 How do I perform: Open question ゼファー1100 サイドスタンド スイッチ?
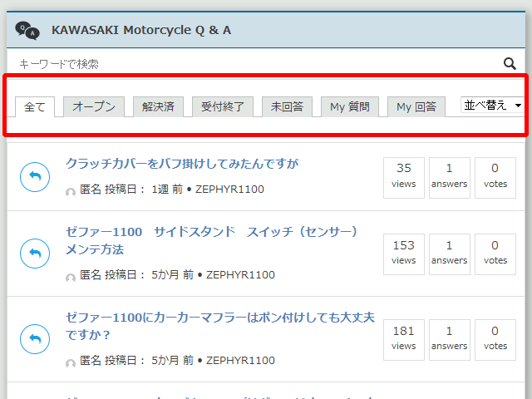pos(211,240)
